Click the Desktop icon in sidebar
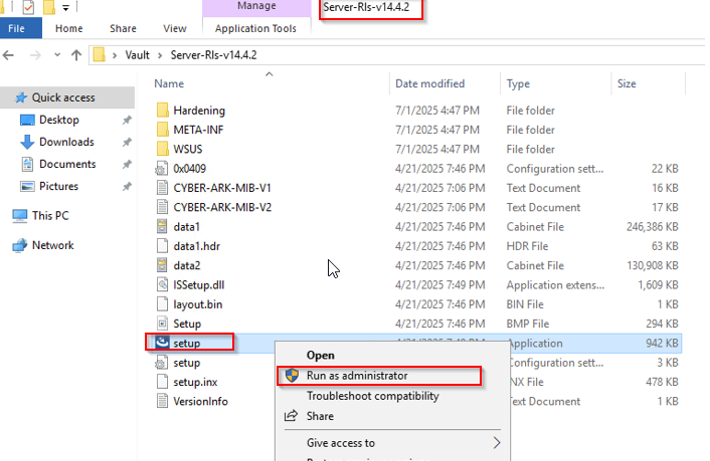The height and width of the screenshot is (461, 710). point(27,120)
